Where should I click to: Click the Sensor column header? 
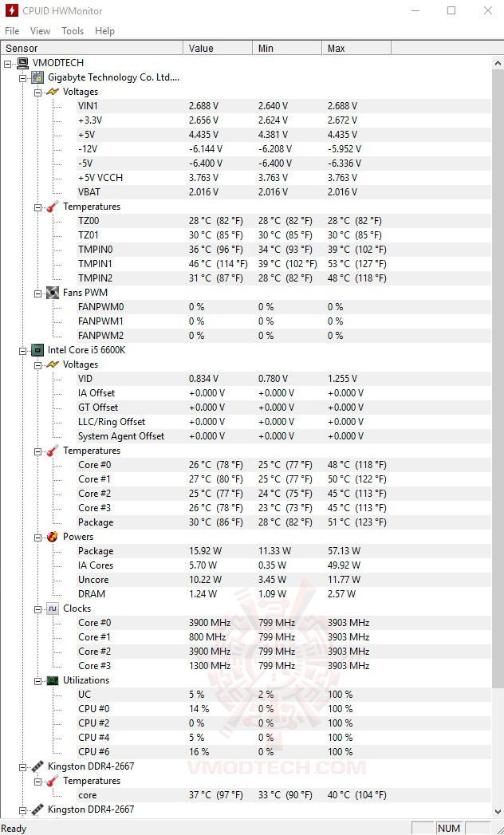tap(91, 49)
